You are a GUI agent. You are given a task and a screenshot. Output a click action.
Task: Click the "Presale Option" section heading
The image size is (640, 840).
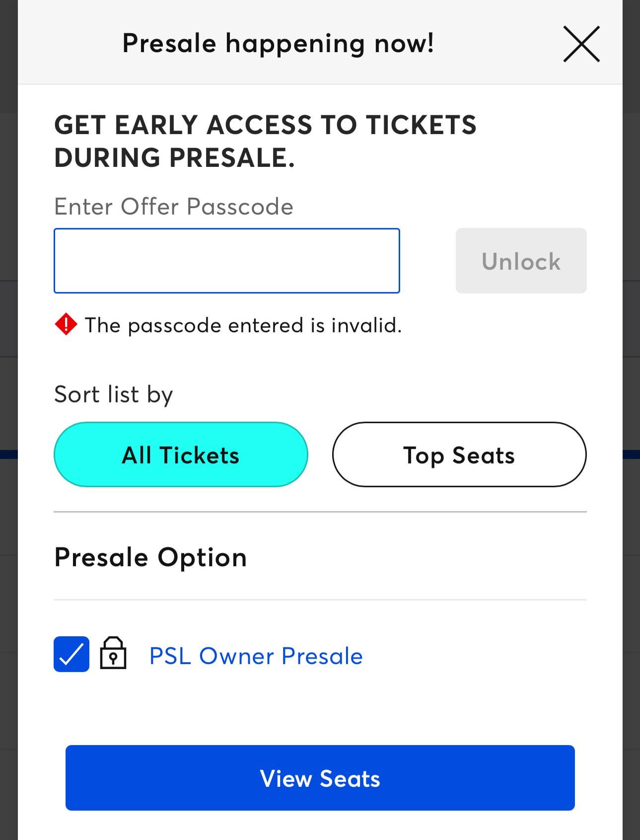[150, 557]
